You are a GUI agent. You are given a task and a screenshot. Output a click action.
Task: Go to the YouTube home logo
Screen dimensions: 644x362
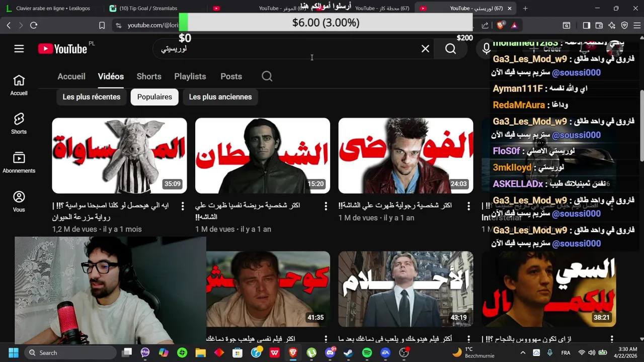pyautogui.click(x=62, y=49)
